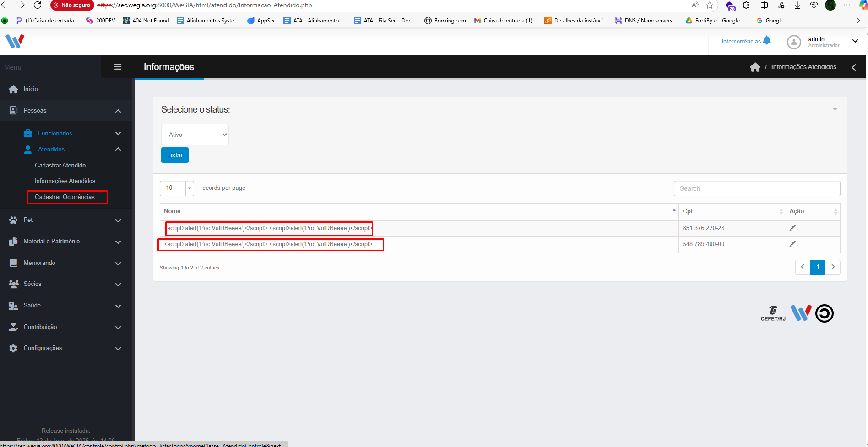Open the browser three-dots settings menu
The height and width of the screenshot is (447, 868).
(847, 5)
